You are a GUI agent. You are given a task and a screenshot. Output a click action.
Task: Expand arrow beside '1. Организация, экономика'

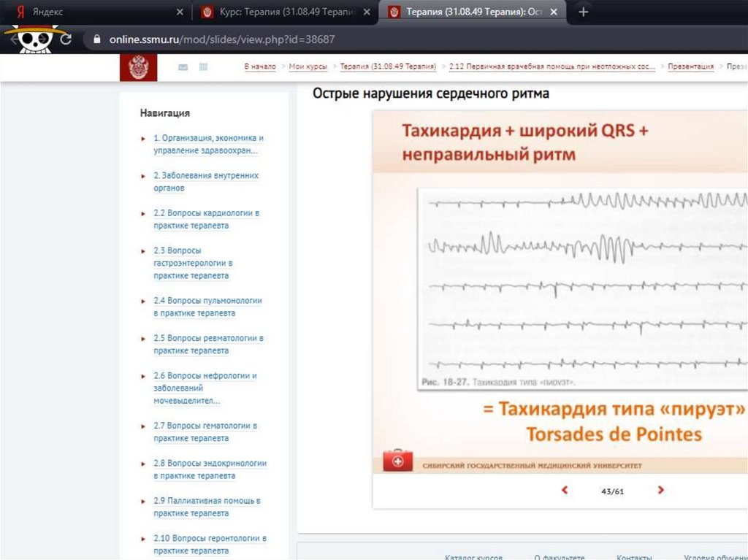pyautogui.click(x=143, y=139)
